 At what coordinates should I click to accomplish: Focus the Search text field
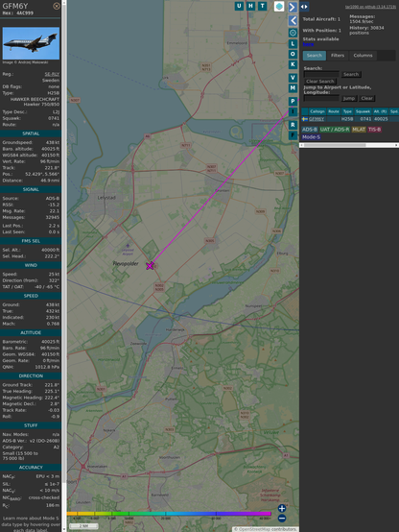click(321, 74)
